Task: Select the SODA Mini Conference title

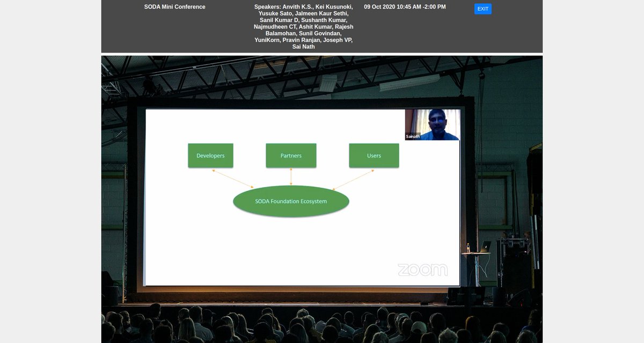Action: 174,7
